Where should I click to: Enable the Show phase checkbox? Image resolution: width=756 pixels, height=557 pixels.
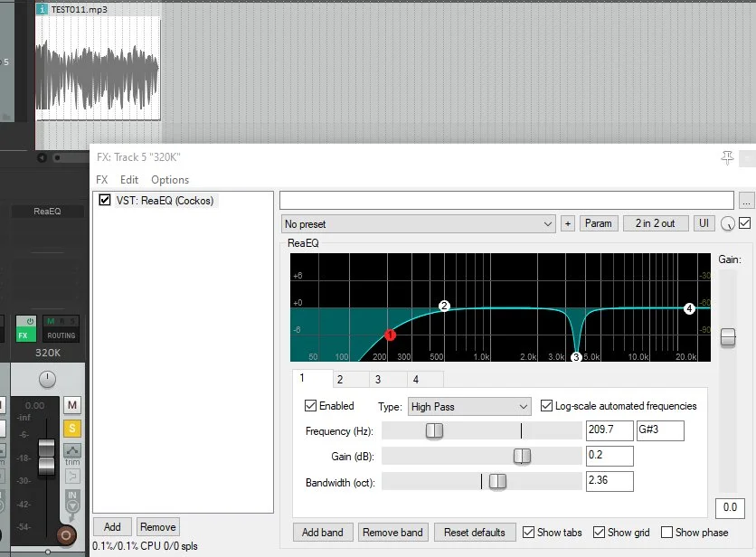[667, 533]
